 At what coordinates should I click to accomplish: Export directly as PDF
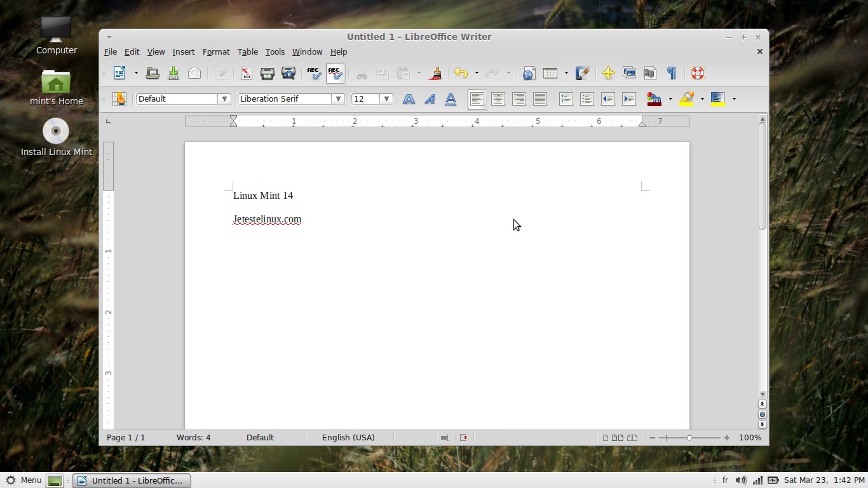[247, 73]
